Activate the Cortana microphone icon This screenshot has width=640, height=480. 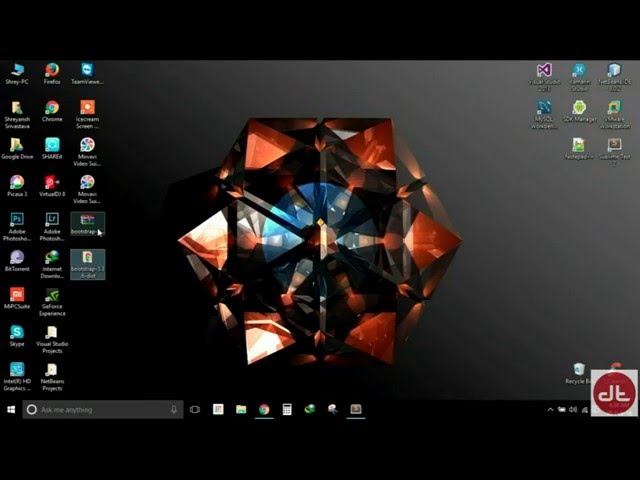(x=173, y=409)
